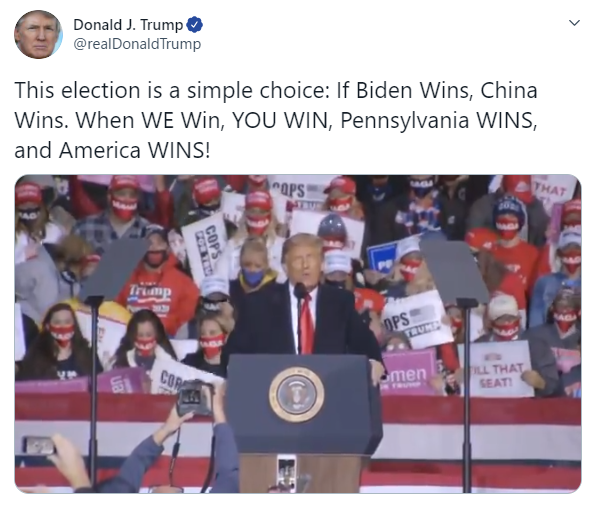Click the blue verified checkmark badge
Viewport: 596px width, 523px height.
point(194,25)
